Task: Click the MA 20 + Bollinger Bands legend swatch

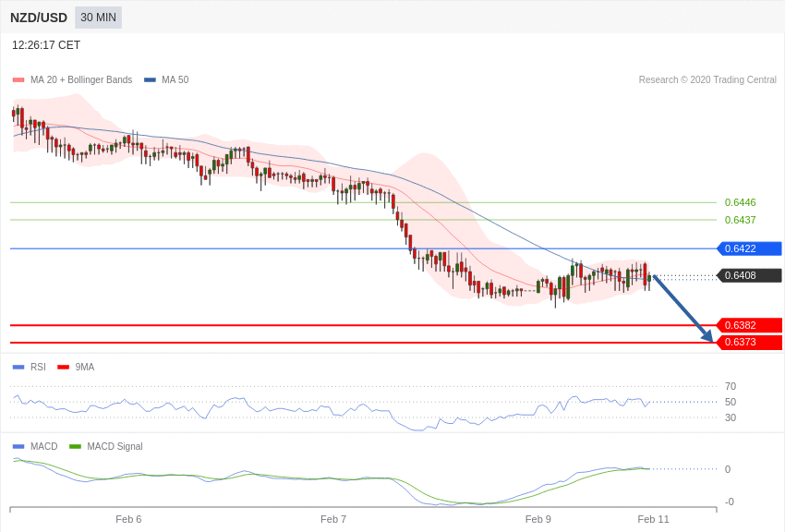Action: coord(18,80)
